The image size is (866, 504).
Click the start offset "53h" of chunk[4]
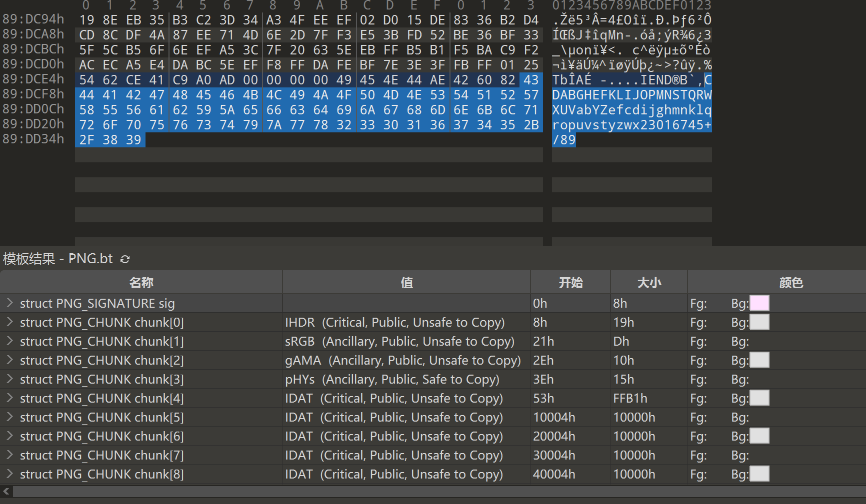click(x=543, y=398)
